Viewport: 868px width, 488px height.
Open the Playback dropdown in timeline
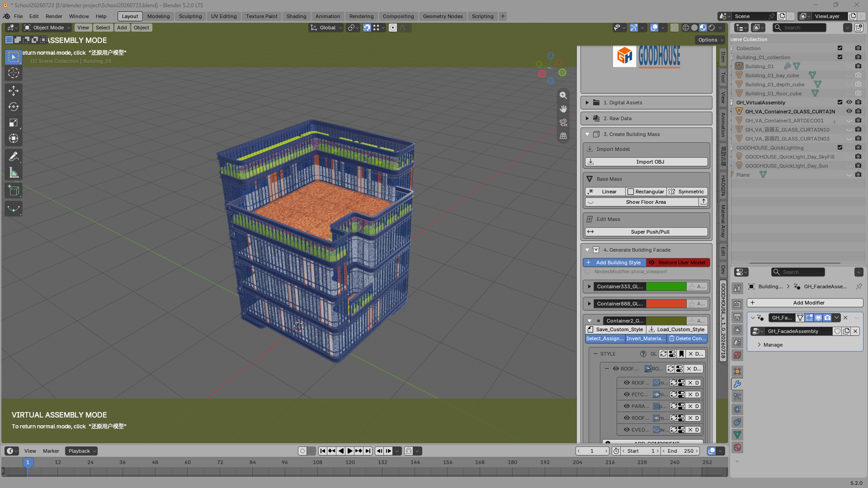[81, 451]
